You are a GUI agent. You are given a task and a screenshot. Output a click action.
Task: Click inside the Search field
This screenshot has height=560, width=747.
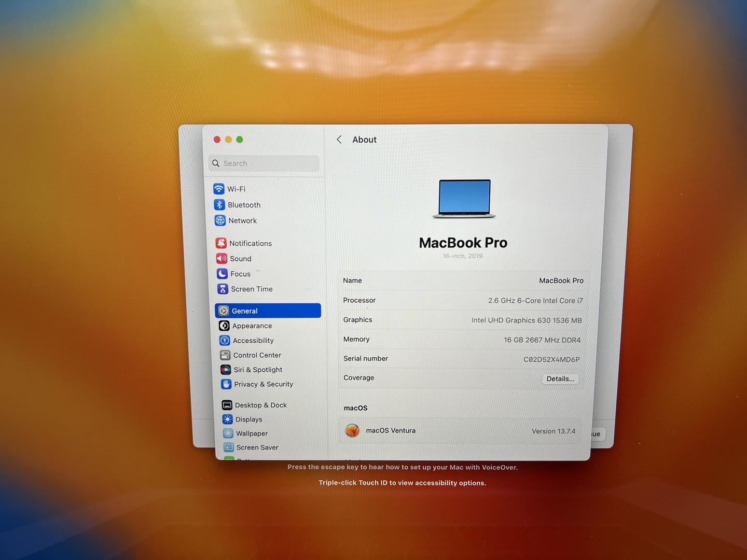coord(264,163)
